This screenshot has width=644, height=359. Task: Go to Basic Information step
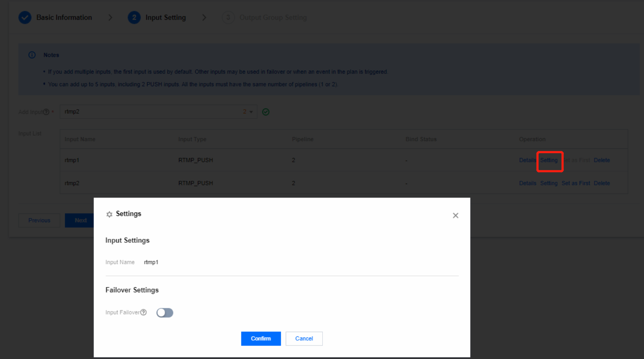click(x=64, y=18)
